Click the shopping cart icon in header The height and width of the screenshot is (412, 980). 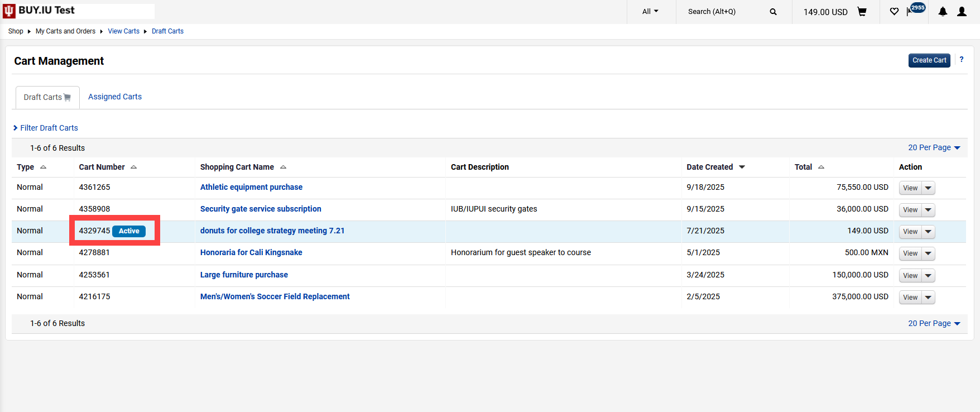coord(862,12)
